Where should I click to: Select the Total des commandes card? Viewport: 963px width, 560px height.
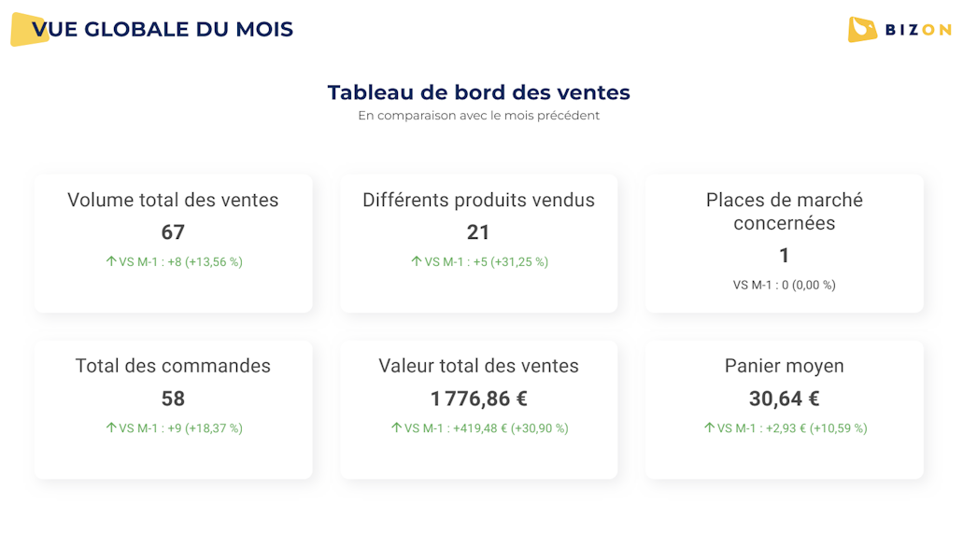click(x=173, y=410)
